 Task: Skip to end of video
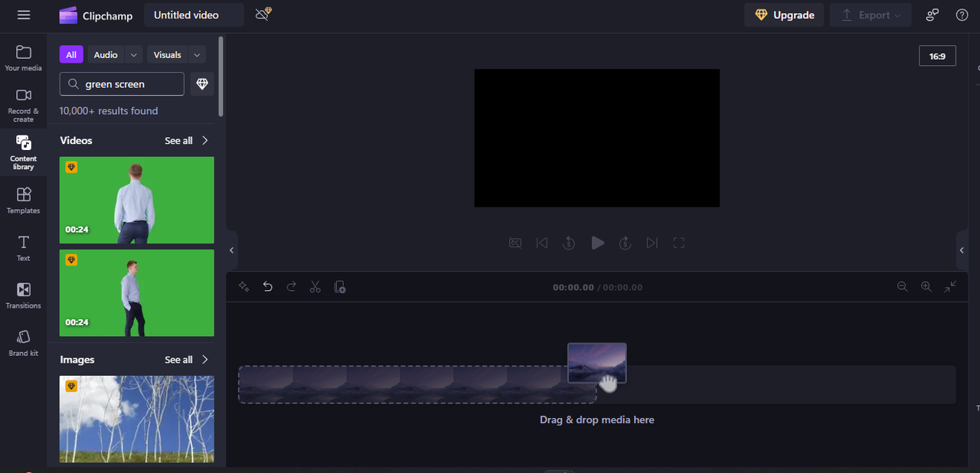click(652, 243)
